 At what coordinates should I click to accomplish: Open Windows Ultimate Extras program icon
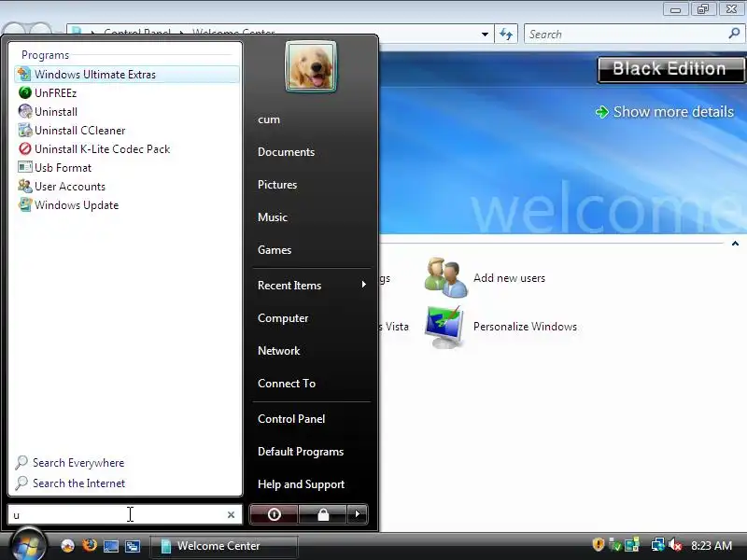24,75
